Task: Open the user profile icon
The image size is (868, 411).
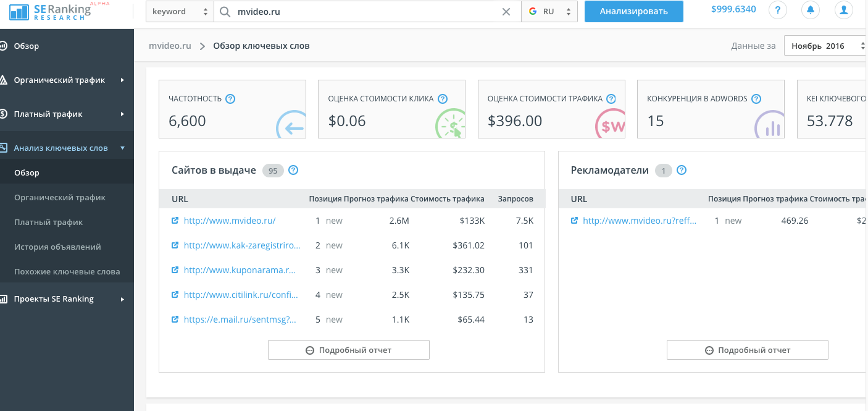Action: [x=843, y=11]
